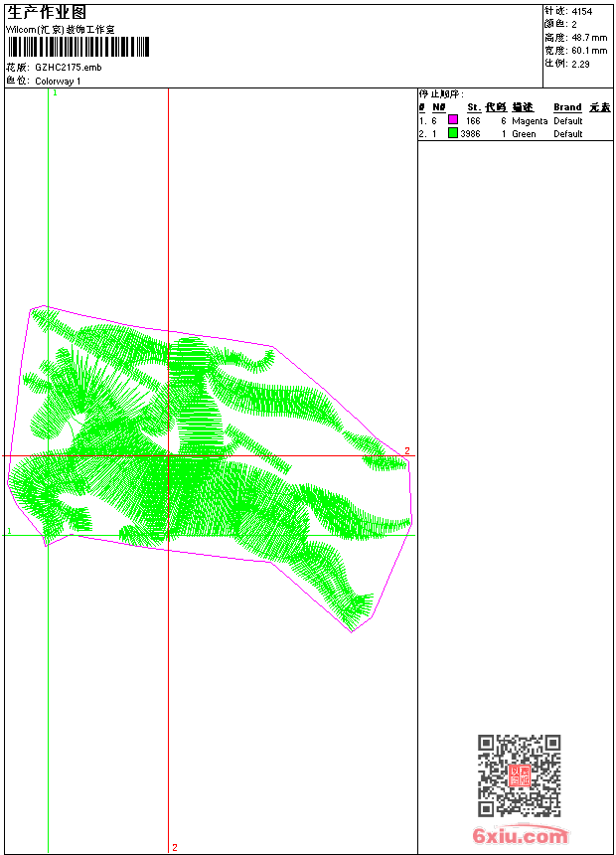Click the width value '60.1 mm'
The image size is (616, 855).
tap(589, 51)
